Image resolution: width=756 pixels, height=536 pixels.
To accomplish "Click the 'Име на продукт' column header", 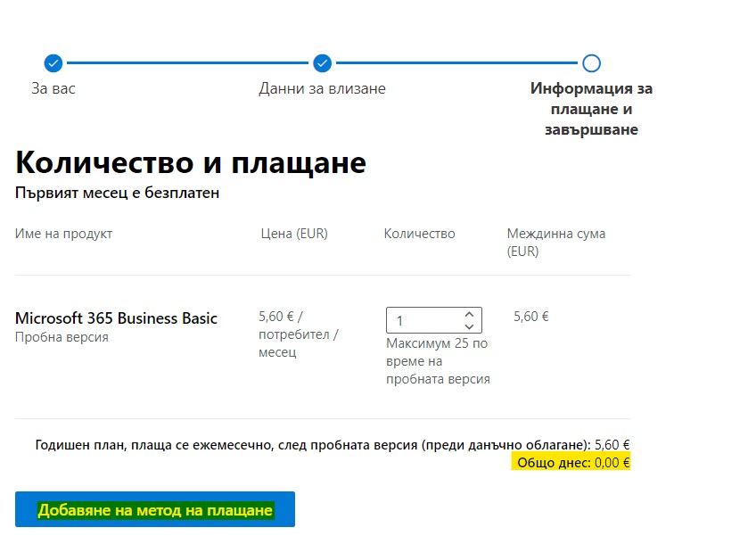I will coord(63,234).
